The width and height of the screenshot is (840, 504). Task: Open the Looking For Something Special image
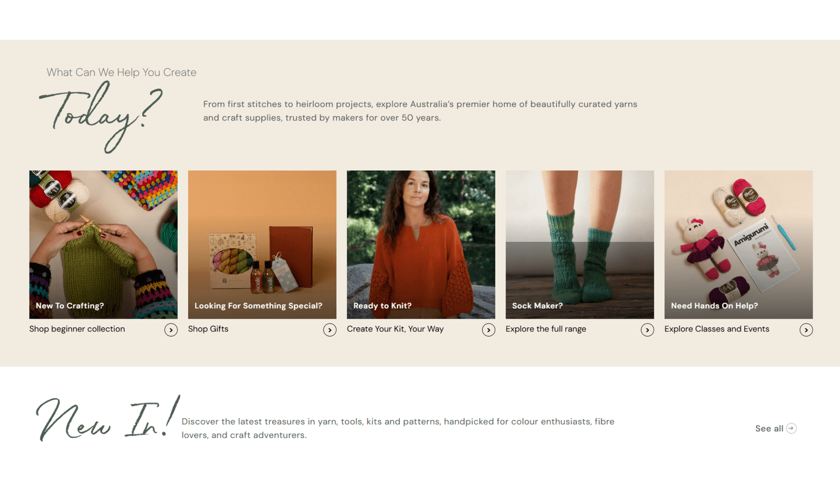point(262,245)
